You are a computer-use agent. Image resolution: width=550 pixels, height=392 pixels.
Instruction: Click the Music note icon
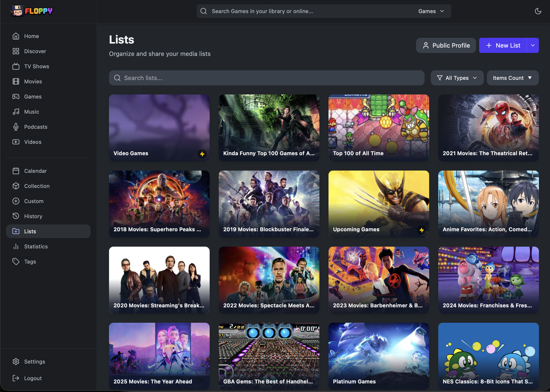16,112
